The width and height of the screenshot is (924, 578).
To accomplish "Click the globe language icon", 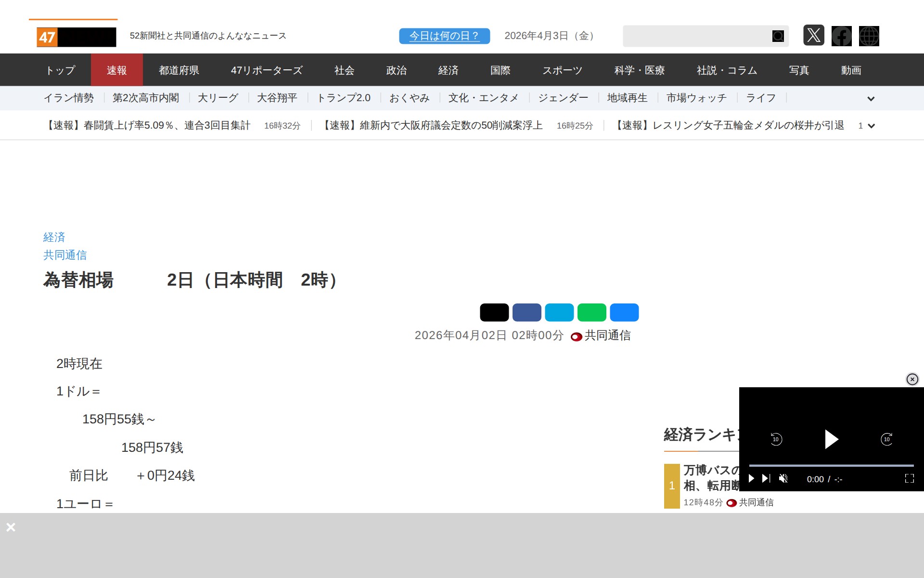I will click(869, 36).
